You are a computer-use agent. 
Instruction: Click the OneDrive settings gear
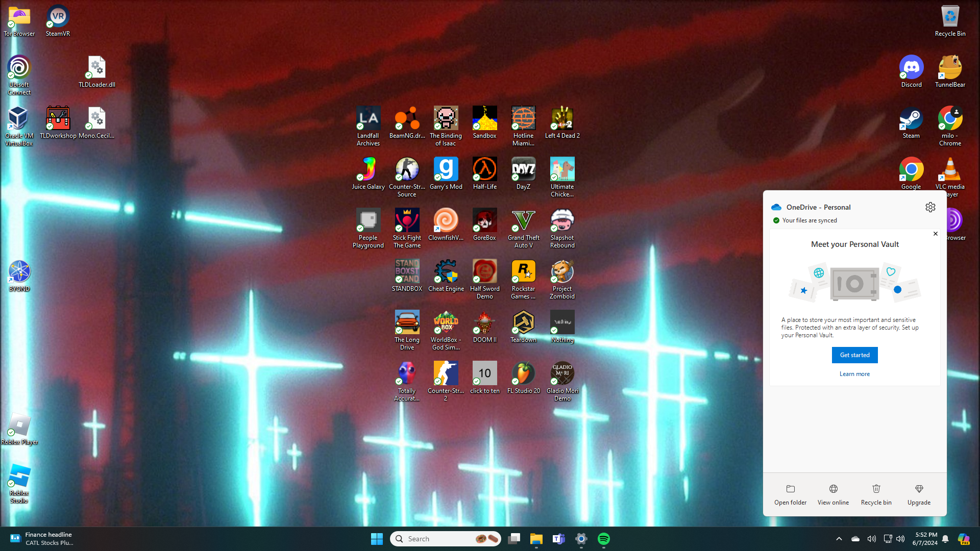click(x=930, y=207)
